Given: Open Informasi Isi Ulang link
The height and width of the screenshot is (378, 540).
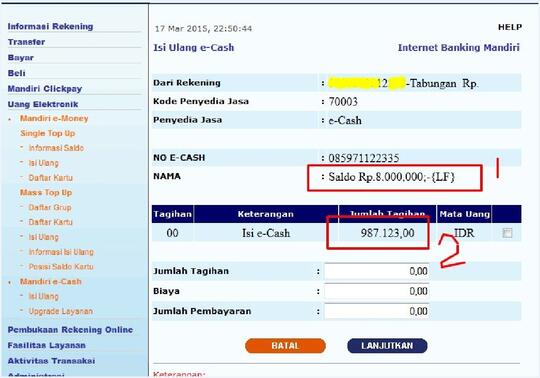Looking at the screenshot, I should tap(61, 252).
